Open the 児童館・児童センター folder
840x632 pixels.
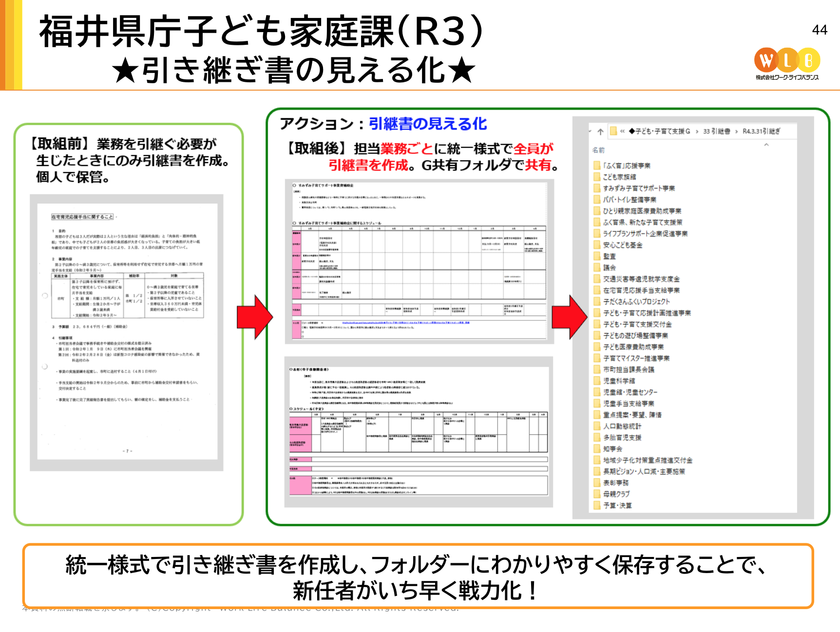630,392
